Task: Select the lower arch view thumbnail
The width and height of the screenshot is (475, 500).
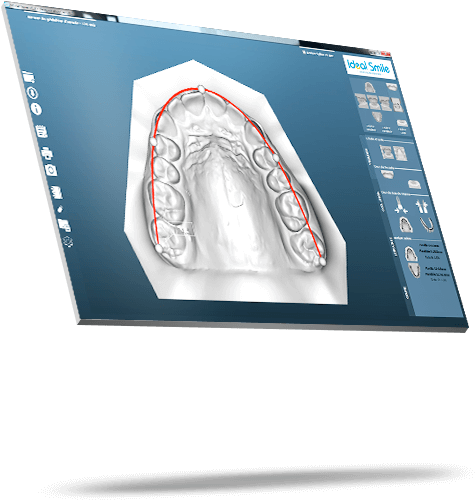Action: pyautogui.click(x=377, y=117)
